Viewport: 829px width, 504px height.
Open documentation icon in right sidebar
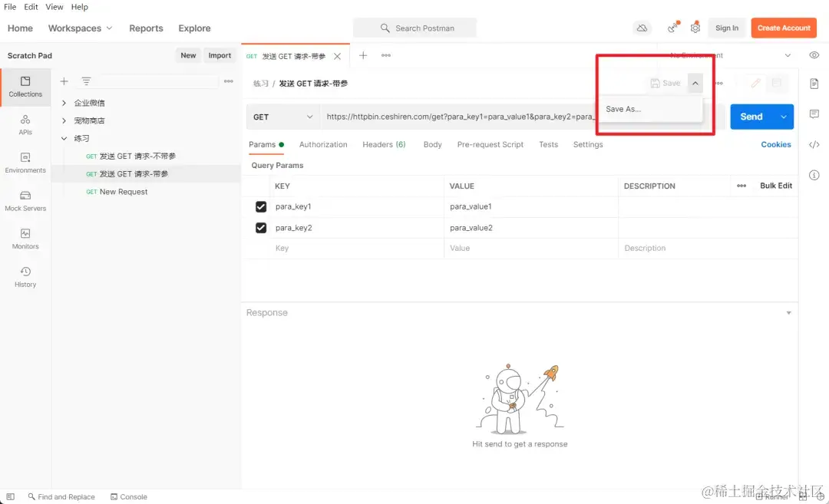814,84
